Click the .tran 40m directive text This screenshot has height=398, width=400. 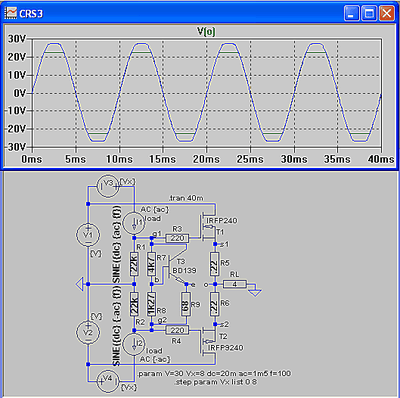point(186,198)
